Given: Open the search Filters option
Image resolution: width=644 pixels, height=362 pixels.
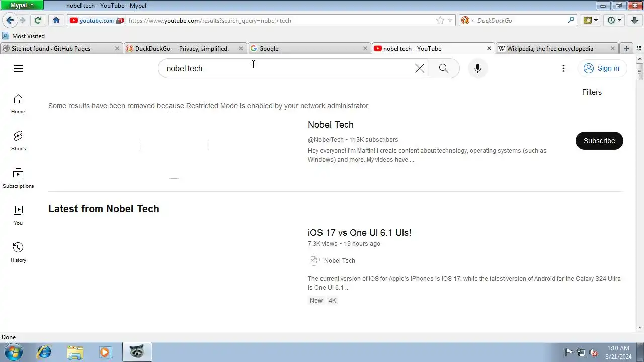Looking at the screenshot, I should (x=592, y=92).
